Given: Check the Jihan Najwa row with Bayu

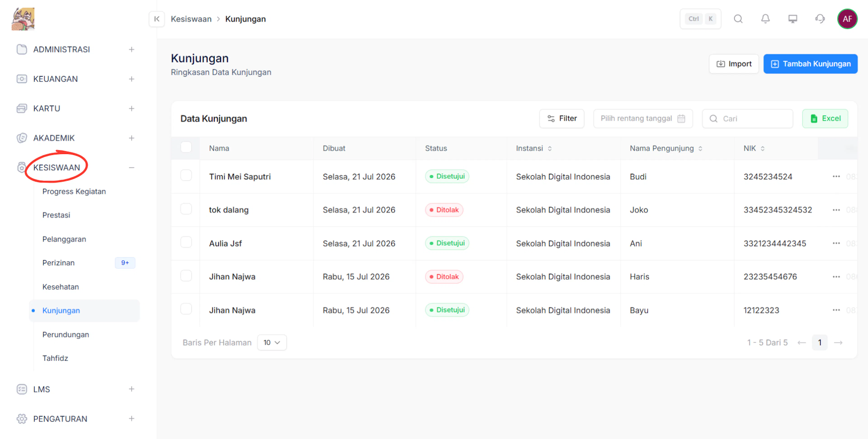Looking at the screenshot, I should [186, 309].
